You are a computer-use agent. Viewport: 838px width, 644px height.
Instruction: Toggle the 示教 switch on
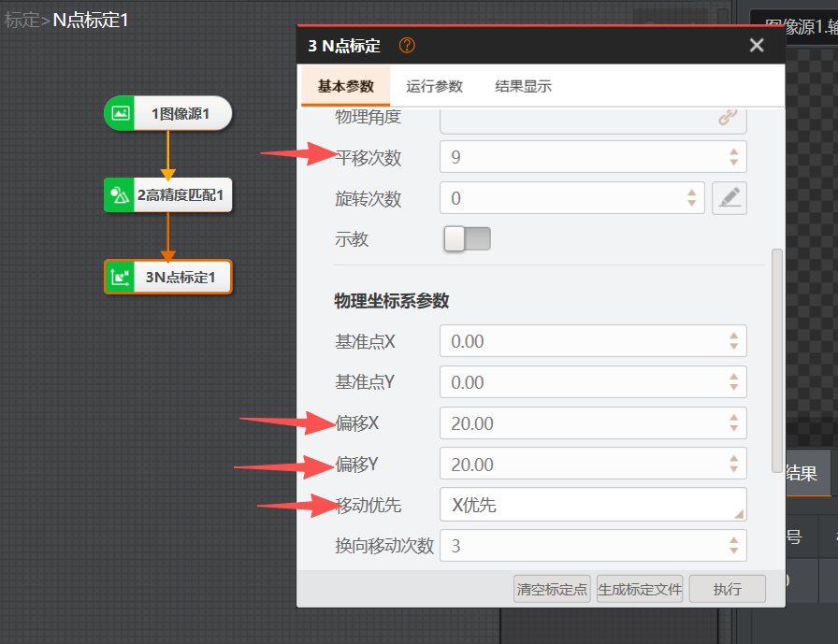467,239
